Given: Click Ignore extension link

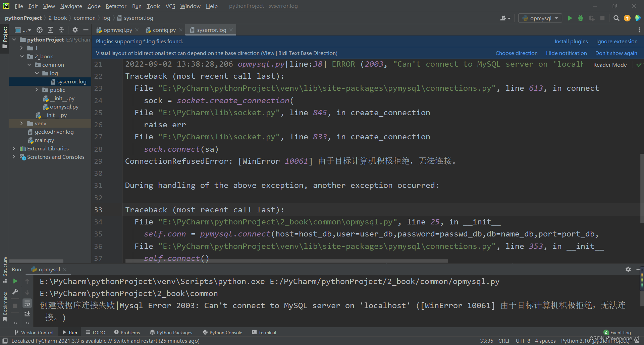Looking at the screenshot, I should pyautogui.click(x=616, y=41).
